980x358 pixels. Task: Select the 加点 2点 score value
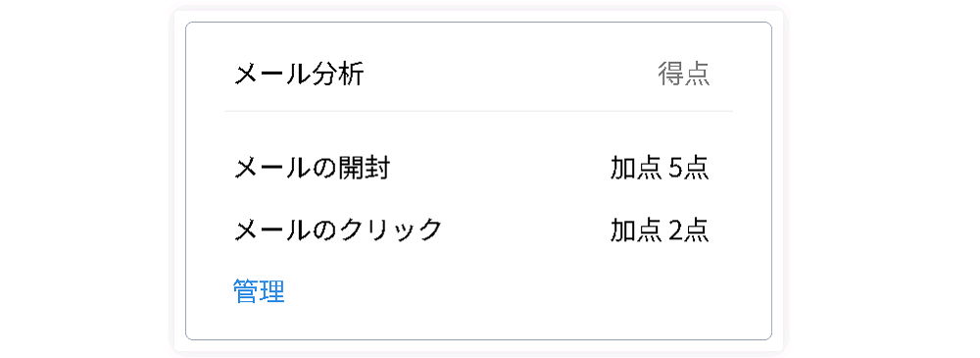coord(660,230)
